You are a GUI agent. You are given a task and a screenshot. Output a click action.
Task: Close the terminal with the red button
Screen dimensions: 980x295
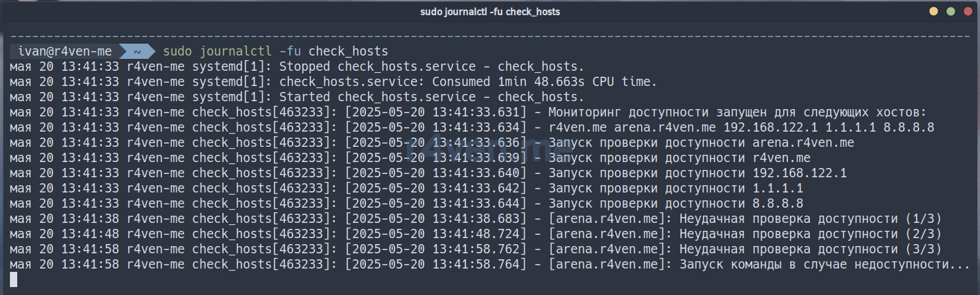[967, 12]
